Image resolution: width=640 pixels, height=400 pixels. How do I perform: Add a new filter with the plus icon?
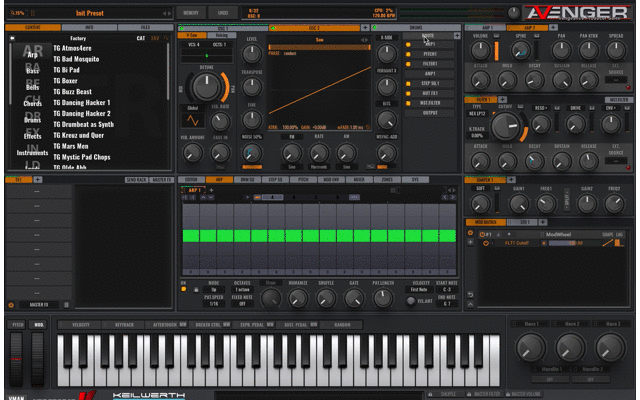[502, 99]
